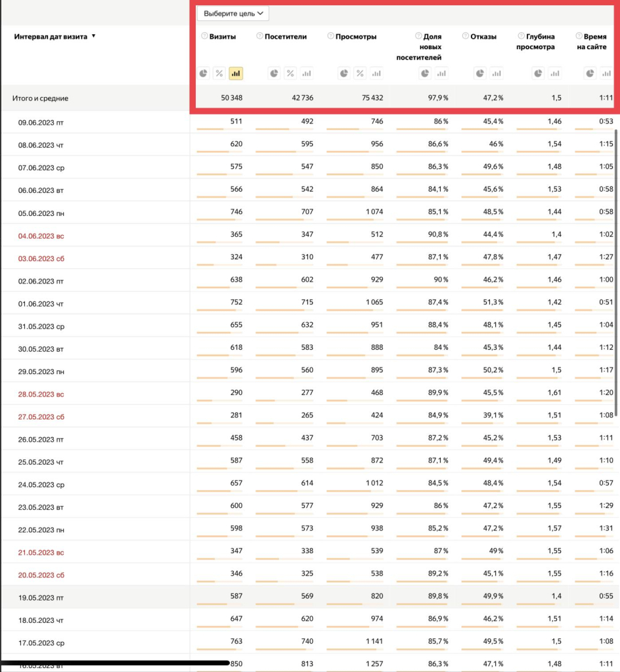Click the 04.06.2023 вс date row
The image size is (620, 672).
click(41, 236)
